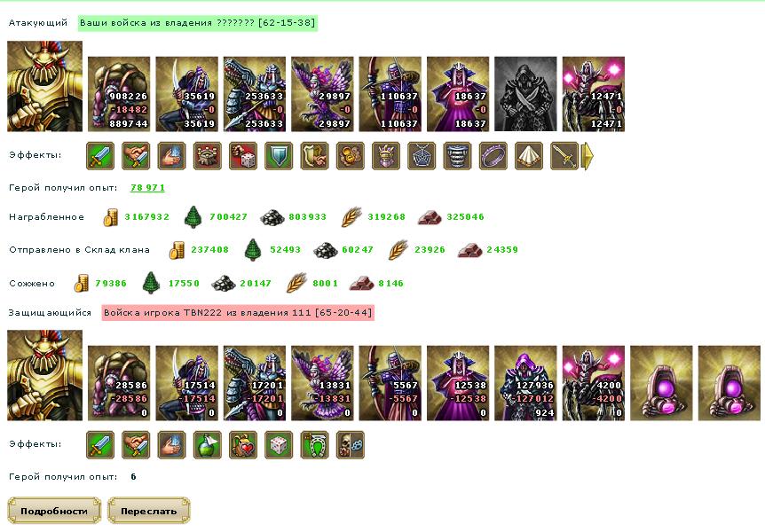
Task: Click the grayed-out hooded assassin unit
Action: point(525,94)
